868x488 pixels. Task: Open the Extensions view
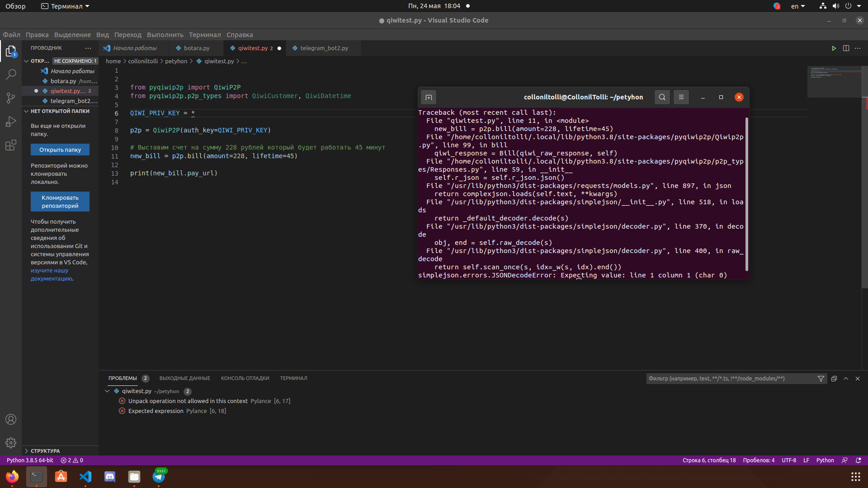(11, 145)
